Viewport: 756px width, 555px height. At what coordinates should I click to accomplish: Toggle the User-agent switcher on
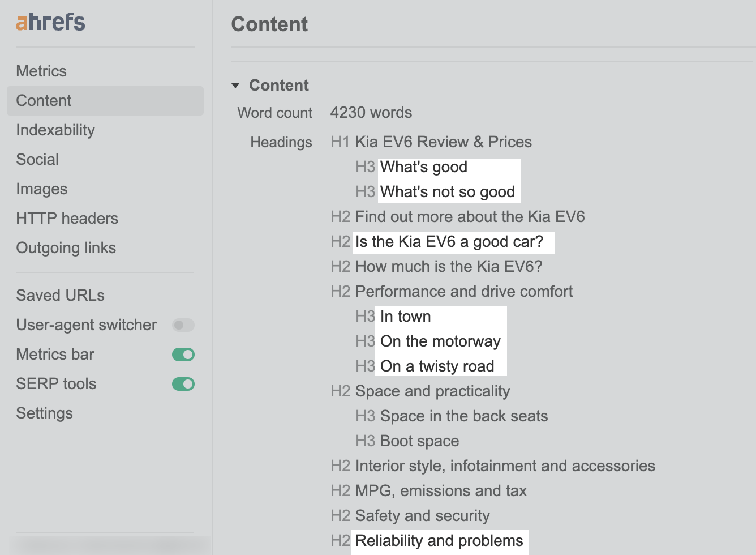click(x=183, y=325)
